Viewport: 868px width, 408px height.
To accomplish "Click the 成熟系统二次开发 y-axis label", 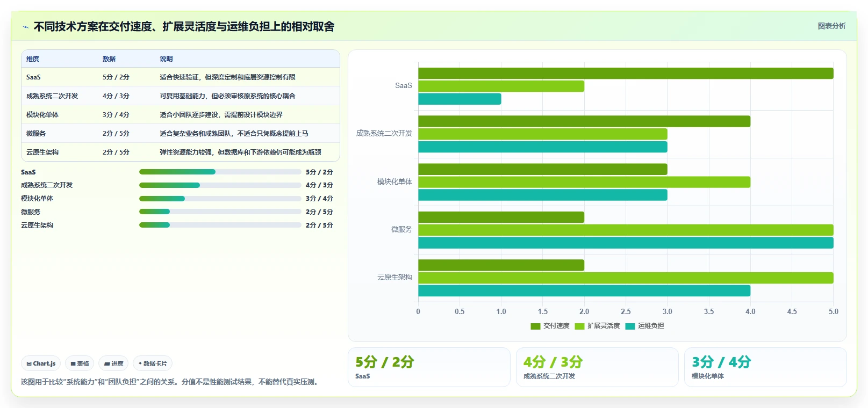I will coord(384,134).
